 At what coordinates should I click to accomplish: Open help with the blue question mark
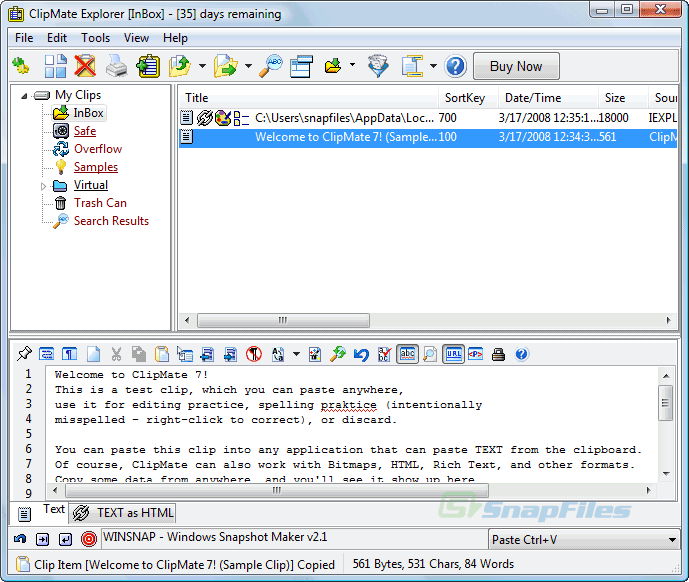pyautogui.click(x=455, y=66)
